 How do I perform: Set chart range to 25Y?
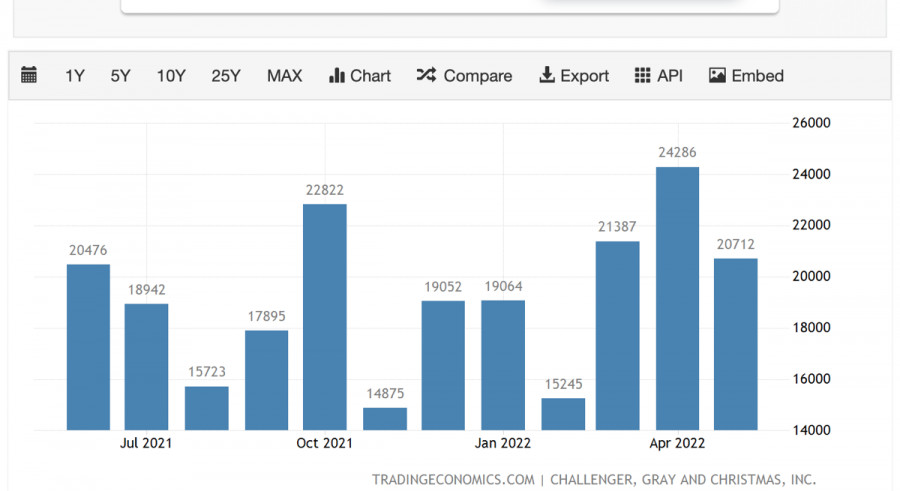226,76
